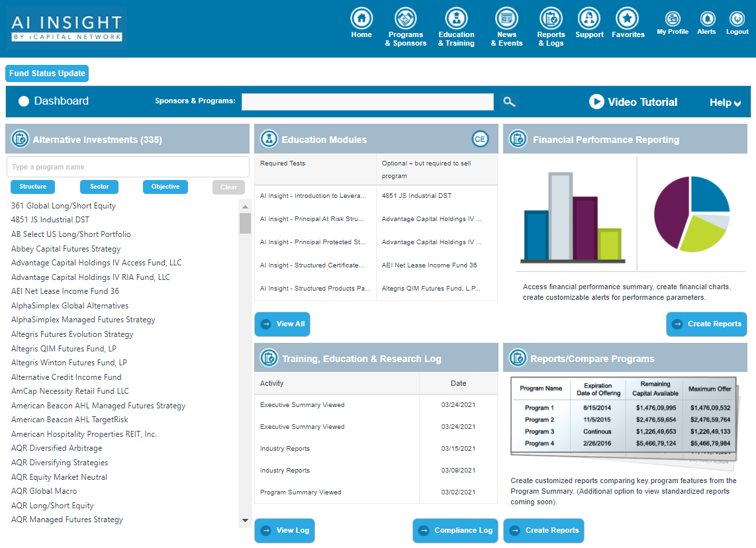This screenshot has width=756, height=548.
Task: Click Industry Reports entry dated 03/15/2021
Action: [285, 448]
